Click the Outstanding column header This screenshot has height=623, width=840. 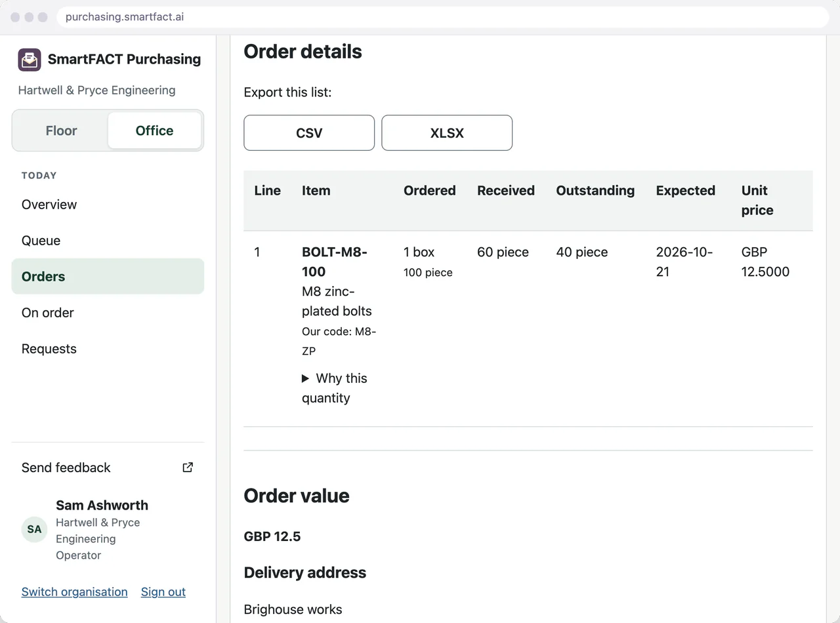(x=595, y=191)
